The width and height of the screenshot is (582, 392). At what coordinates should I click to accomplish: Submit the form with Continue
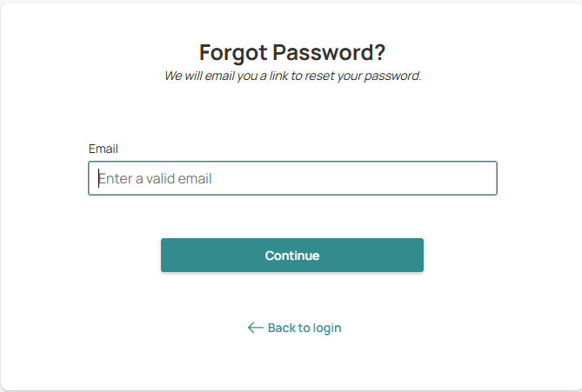tap(292, 256)
